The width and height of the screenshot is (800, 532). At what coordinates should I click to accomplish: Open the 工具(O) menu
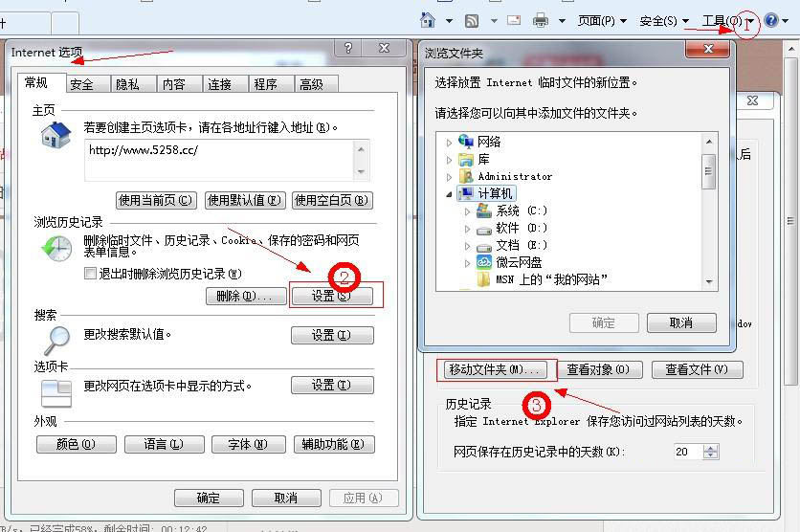(728, 21)
